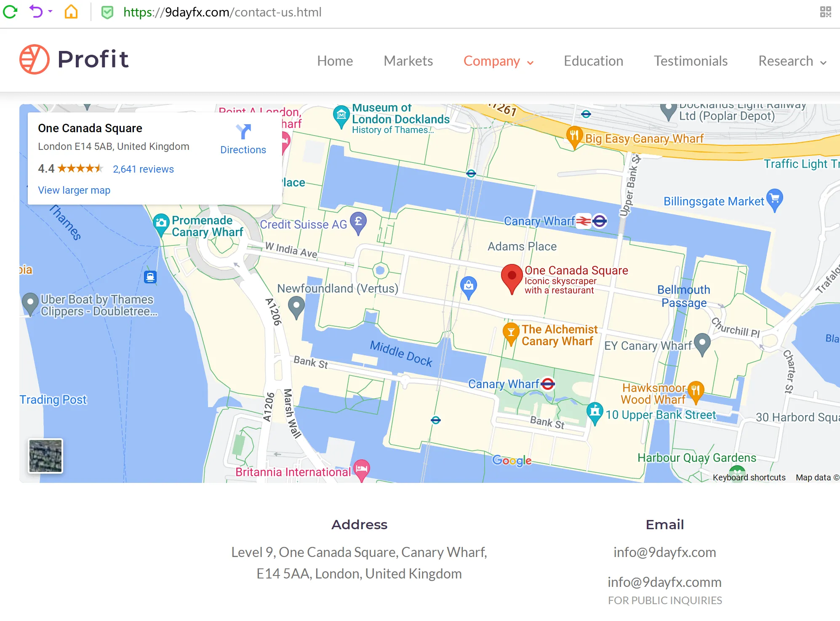The image size is (840, 621).
Task: Click the blue shopping bag pin near Newfoundland
Action: (x=468, y=288)
